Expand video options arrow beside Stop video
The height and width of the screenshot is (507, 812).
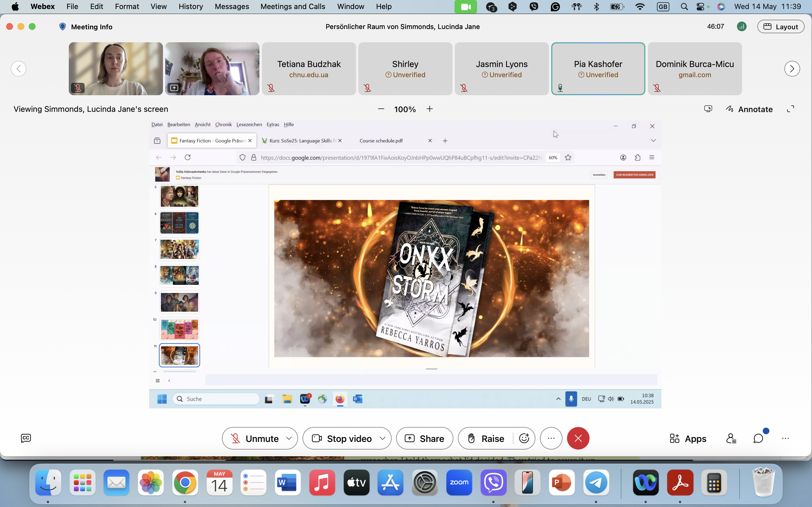[x=383, y=438]
